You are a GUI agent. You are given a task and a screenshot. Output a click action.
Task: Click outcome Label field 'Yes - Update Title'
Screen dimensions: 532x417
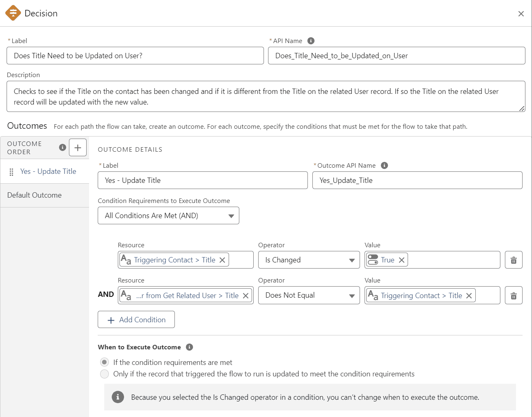coord(203,180)
